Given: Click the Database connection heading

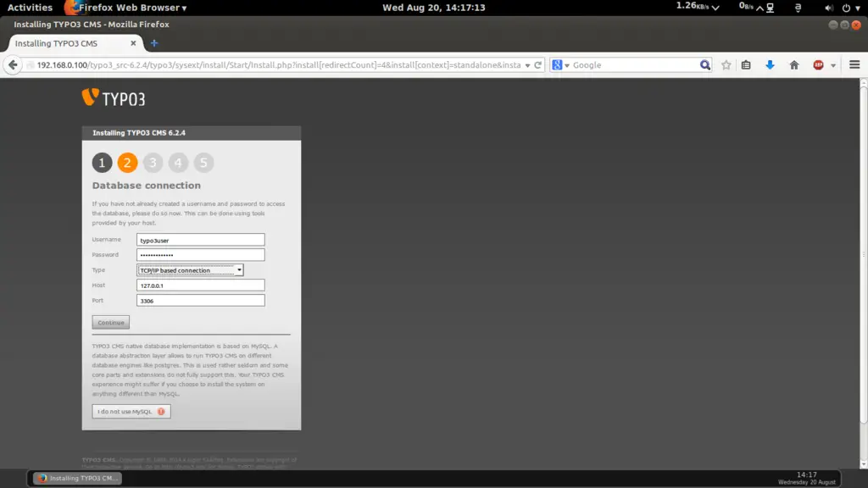Looking at the screenshot, I should click(146, 186).
